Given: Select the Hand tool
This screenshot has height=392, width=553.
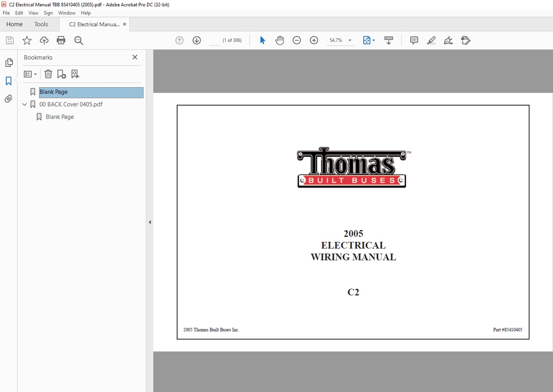Looking at the screenshot, I should click(x=280, y=40).
